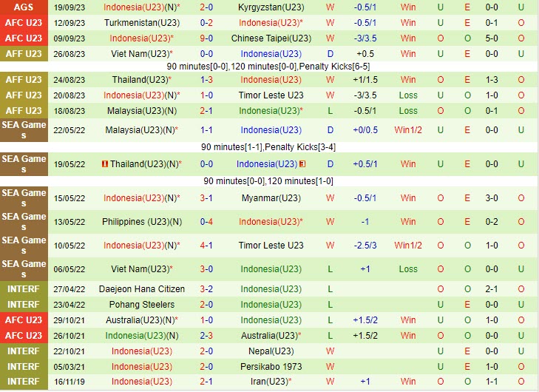The image size is (539, 392).
Task: Click Indonesia(U23) in the 23/04/22 row
Action: 271,304
